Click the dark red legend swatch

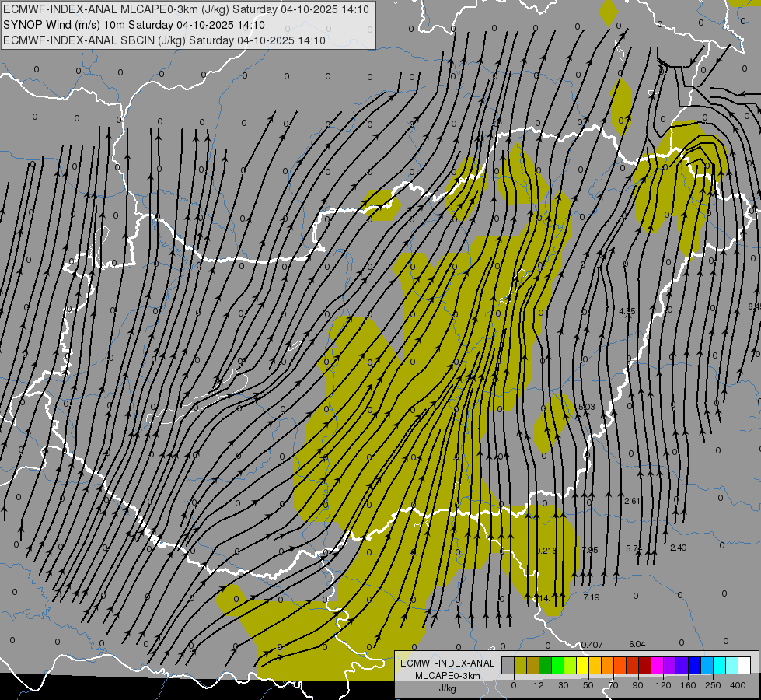pyautogui.click(x=644, y=665)
